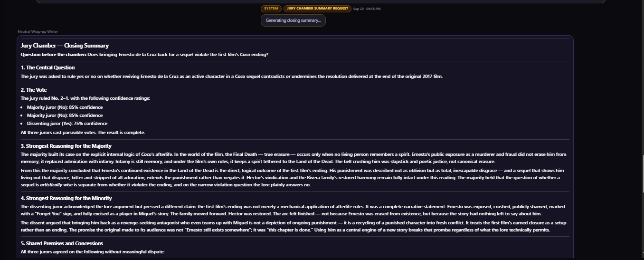Click the Jury Chamber — Closing Summary title

pyautogui.click(x=65, y=46)
